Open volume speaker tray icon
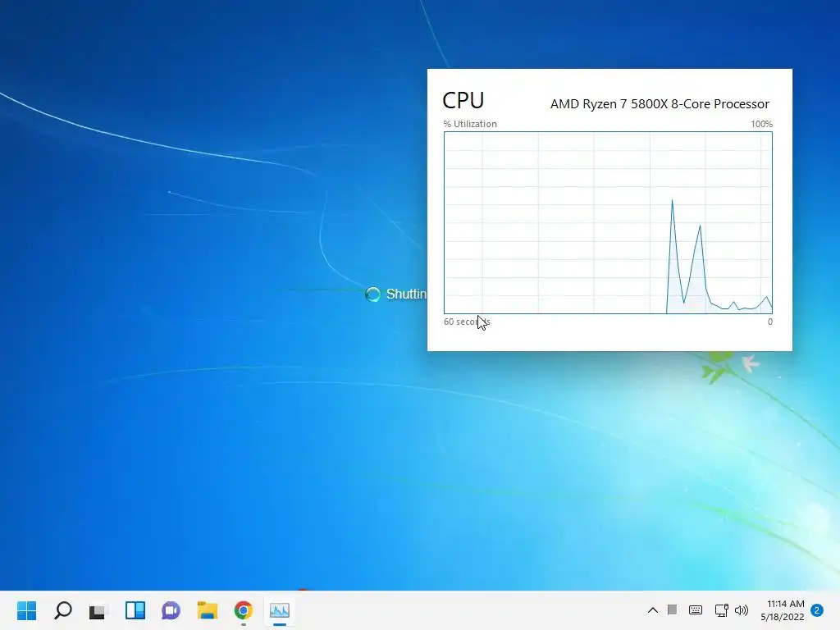840x630 pixels. (742, 610)
